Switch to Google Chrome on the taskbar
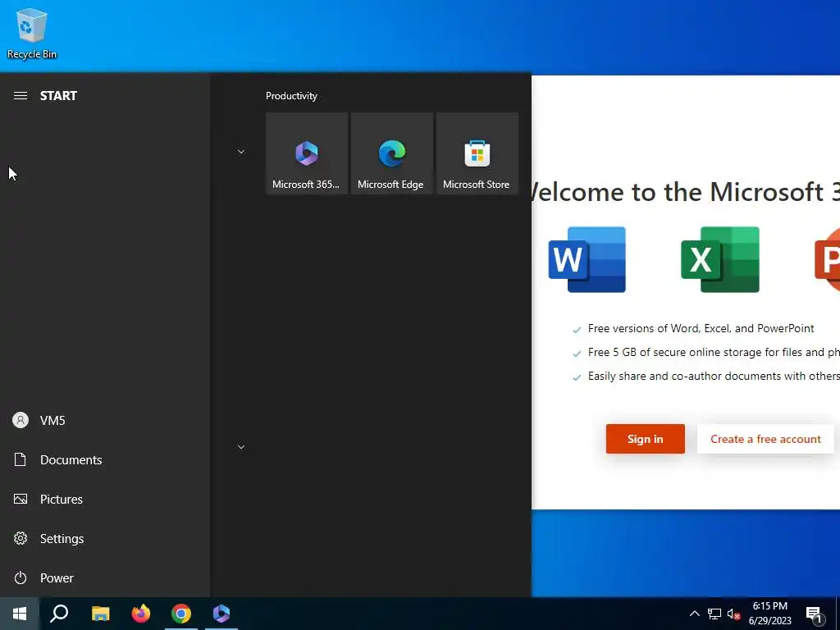The image size is (840, 630). [181, 614]
